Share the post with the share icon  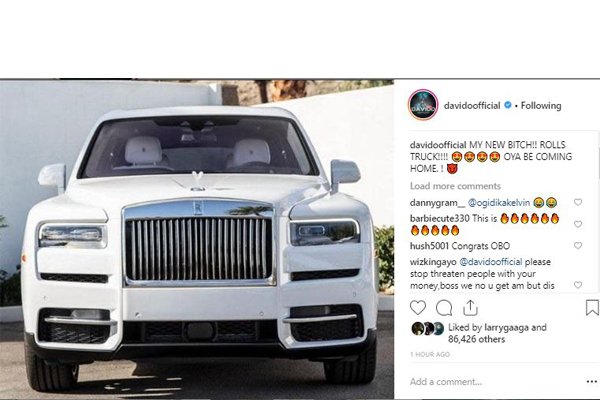(x=470, y=307)
